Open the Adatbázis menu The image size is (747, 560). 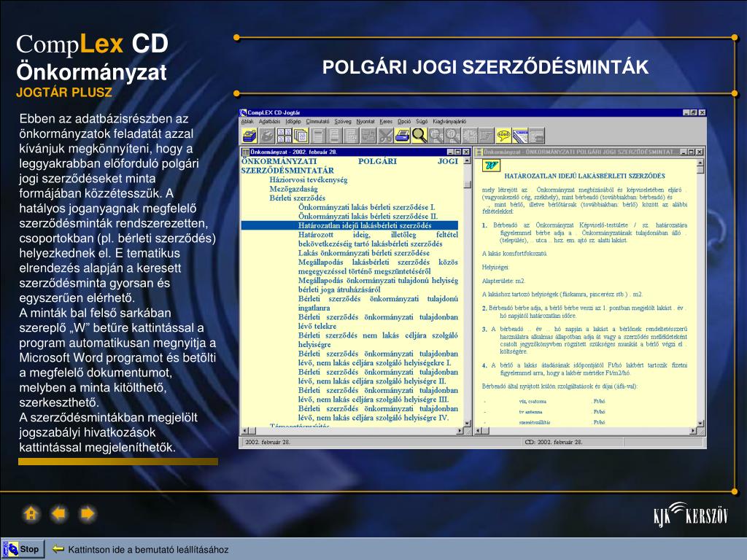tap(270, 122)
